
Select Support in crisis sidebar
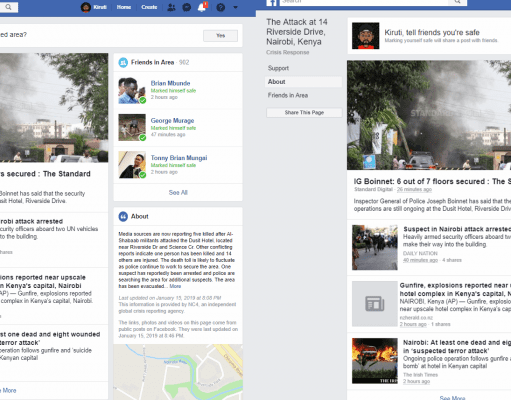(278, 68)
